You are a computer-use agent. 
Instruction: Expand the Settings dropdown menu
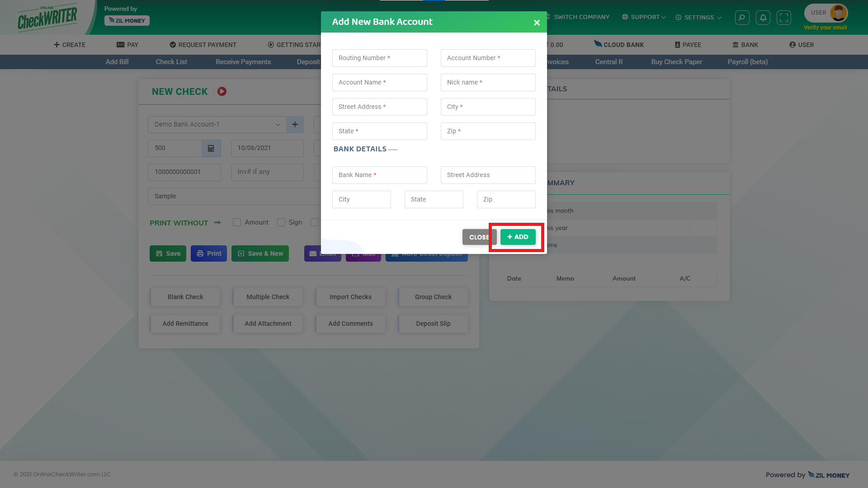point(698,18)
